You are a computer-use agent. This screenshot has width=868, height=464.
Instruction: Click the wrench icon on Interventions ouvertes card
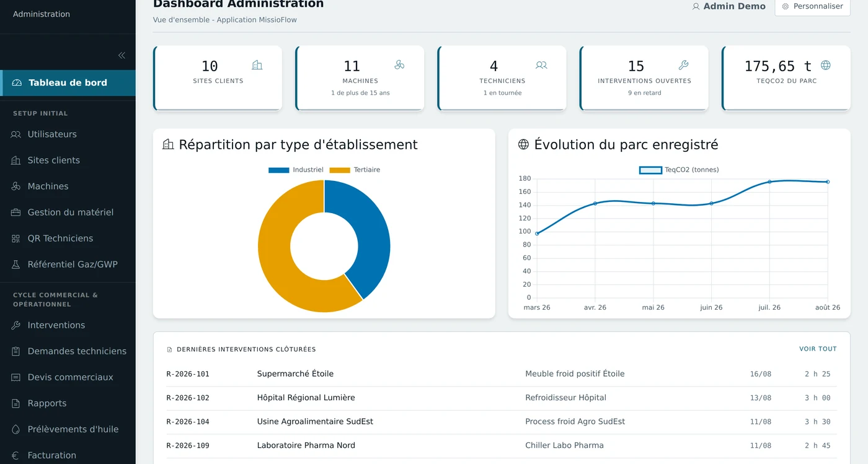[683, 65]
